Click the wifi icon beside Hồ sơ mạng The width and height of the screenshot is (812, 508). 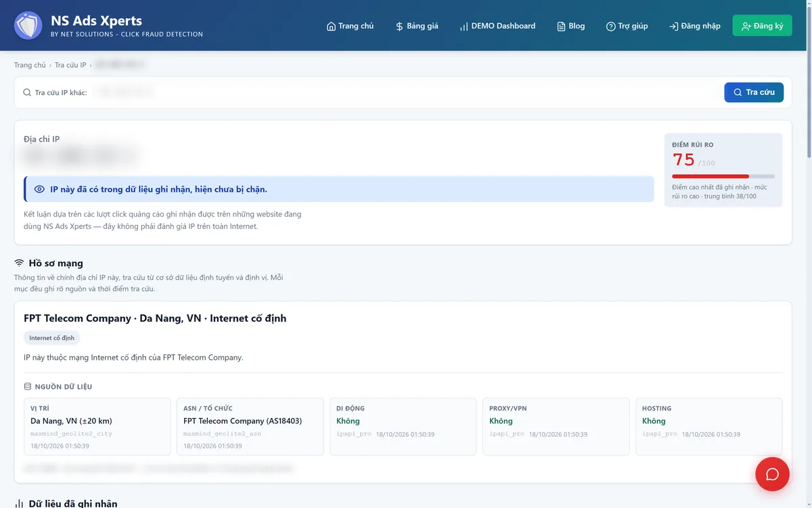click(x=19, y=263)
